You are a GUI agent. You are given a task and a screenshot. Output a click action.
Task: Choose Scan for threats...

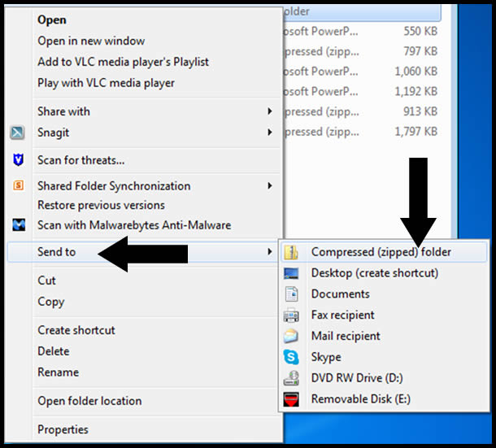(81, 160)
